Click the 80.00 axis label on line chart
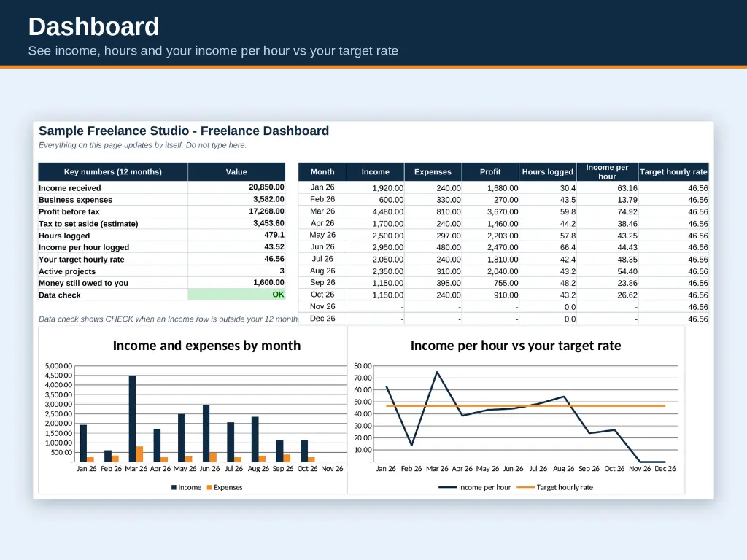 [x=363, y=366]
